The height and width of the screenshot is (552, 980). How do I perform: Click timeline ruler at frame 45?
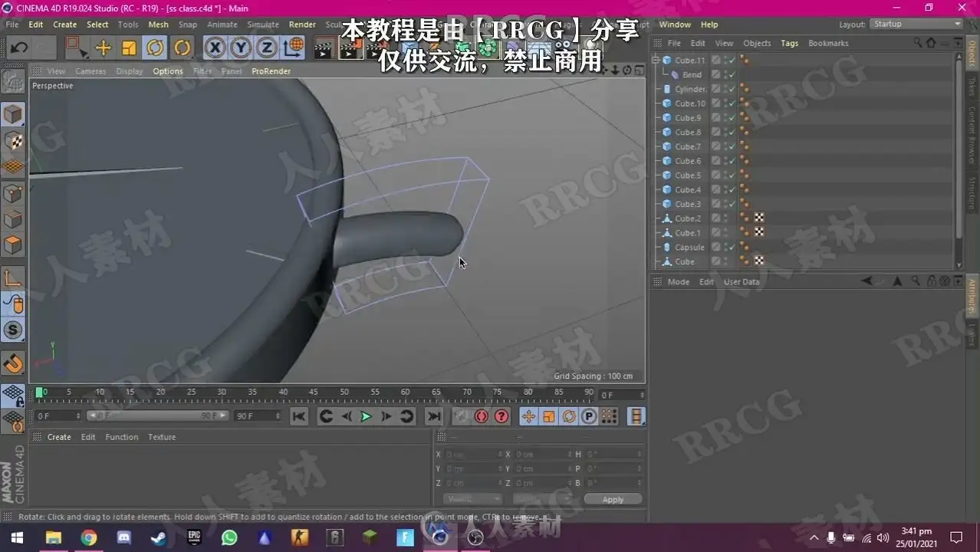[314, 393]
